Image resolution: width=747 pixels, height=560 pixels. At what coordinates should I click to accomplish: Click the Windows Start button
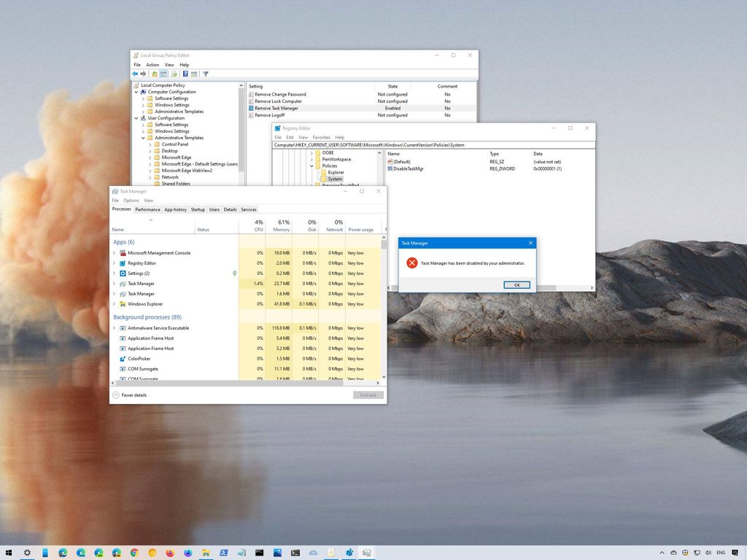click(9, 553)
